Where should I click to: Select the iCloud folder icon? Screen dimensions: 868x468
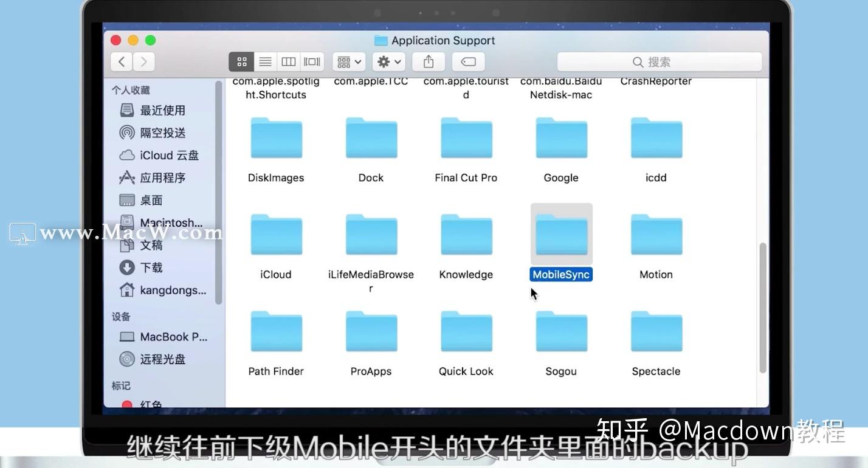click(276, 234)
